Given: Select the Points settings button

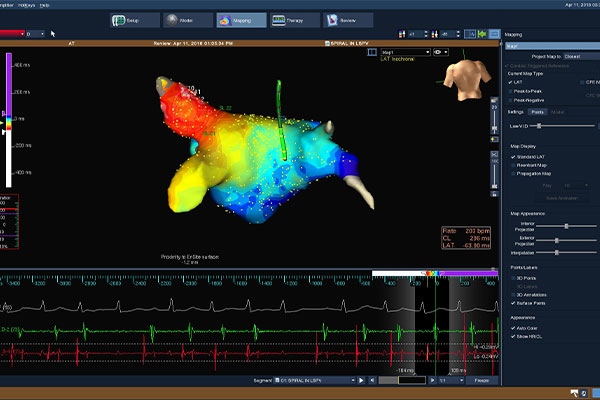Looking at the screenshot, I should [x=538, y=112].
